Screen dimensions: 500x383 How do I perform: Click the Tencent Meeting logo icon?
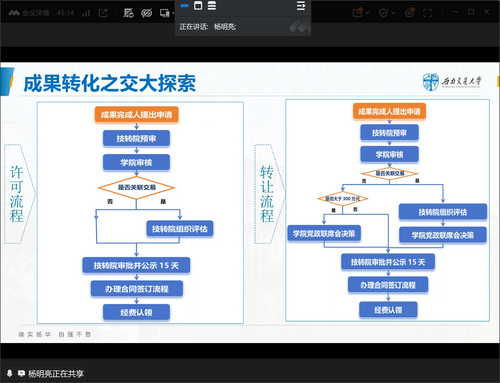coord(14,13)
